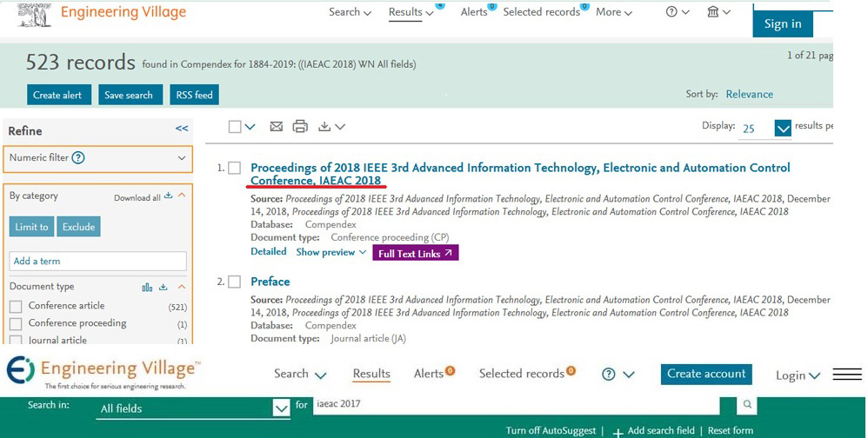Collapse Refine panel with double arrows
The image size is (868, 438).
tap(182, 129)
